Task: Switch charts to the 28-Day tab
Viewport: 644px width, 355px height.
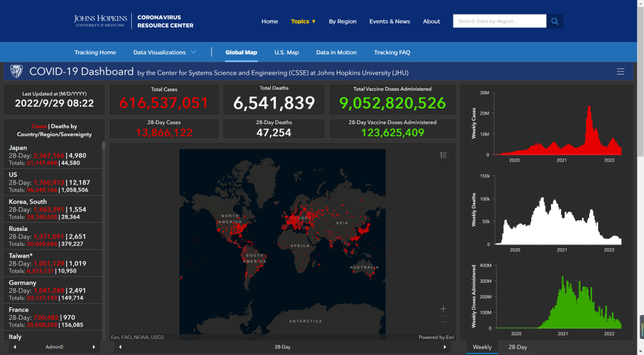Action: pos(518,347)
